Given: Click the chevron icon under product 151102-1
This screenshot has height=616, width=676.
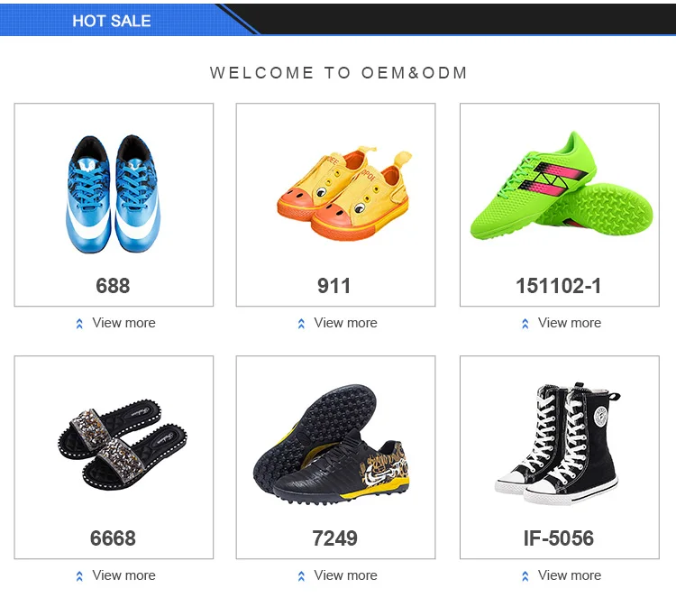Looking at the screenshot, I should [x=525, y=324].
